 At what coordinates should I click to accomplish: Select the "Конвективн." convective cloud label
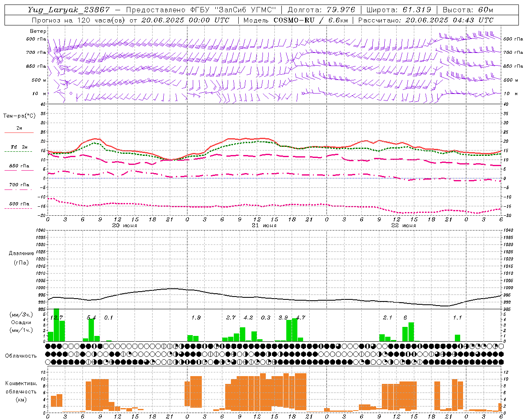[21, 383]
